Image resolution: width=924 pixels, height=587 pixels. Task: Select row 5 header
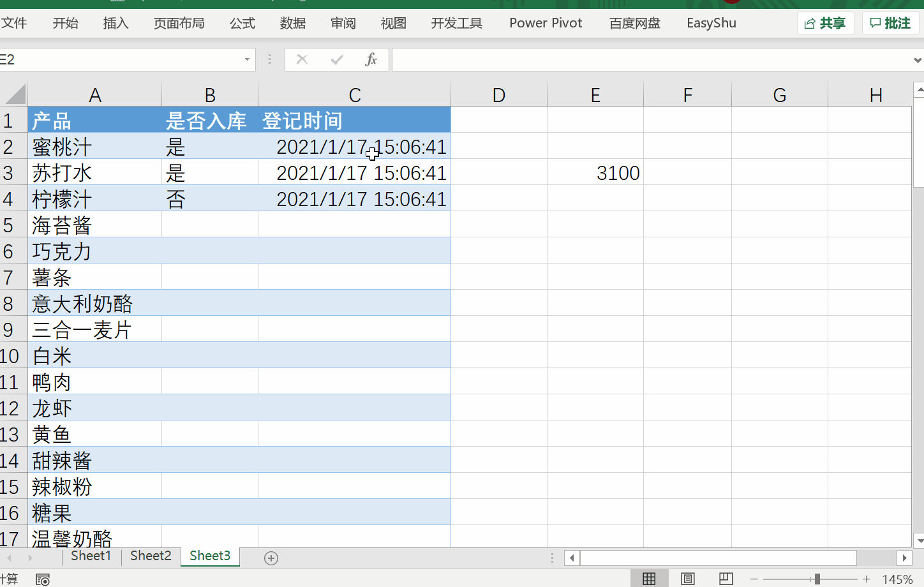pos(13,225)
